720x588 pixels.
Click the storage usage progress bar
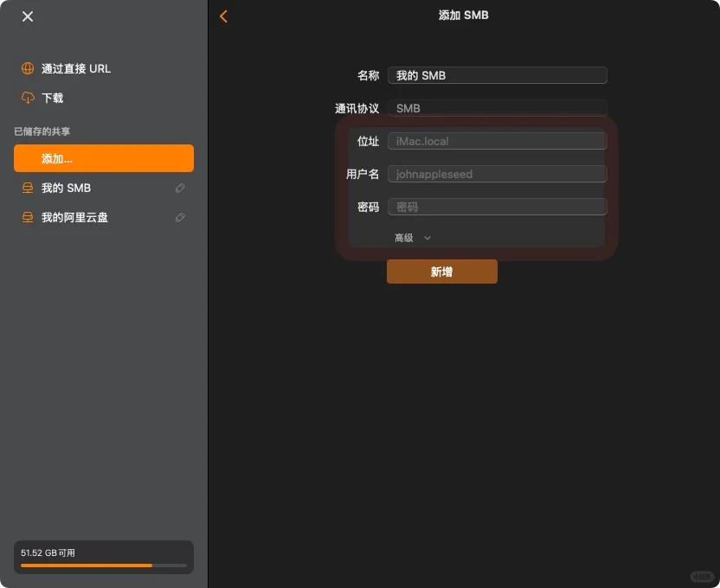(103, 566)
